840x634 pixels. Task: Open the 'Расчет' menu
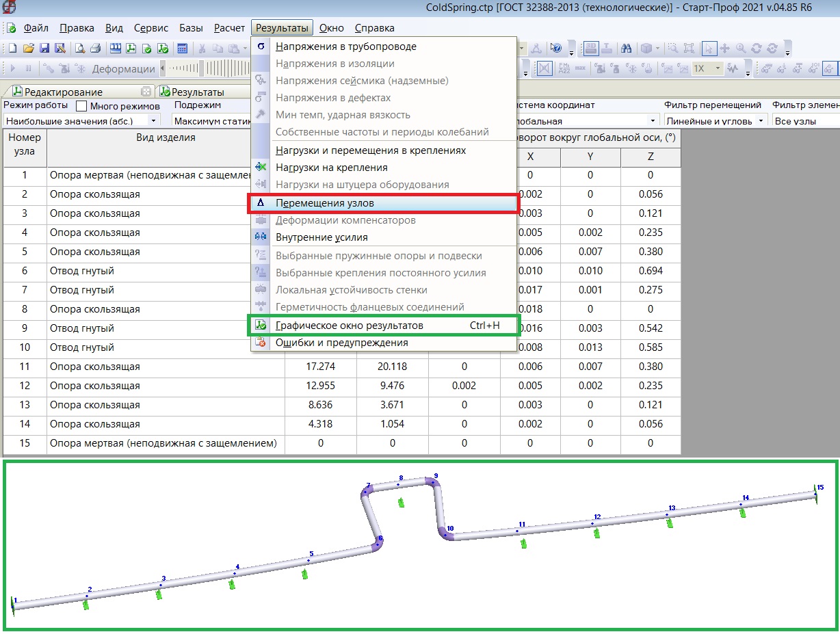(229, 28)
